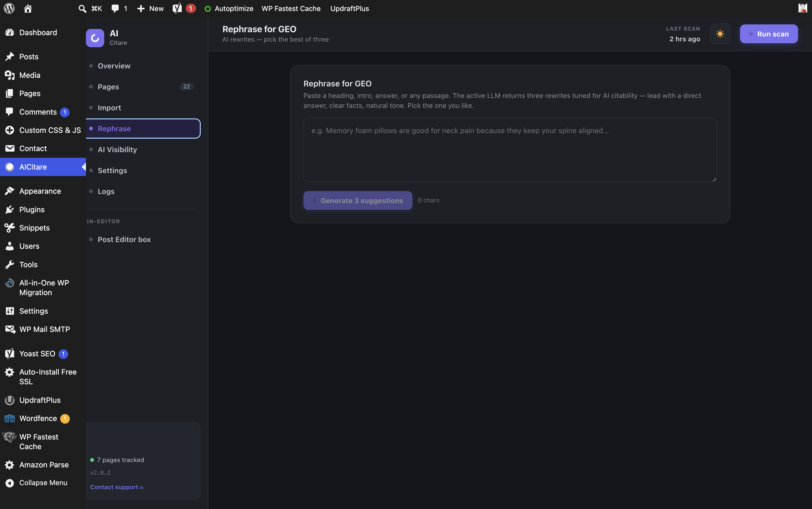
Task: Open WordPress Settings in the sidebar
Action: tap(43, 311)
